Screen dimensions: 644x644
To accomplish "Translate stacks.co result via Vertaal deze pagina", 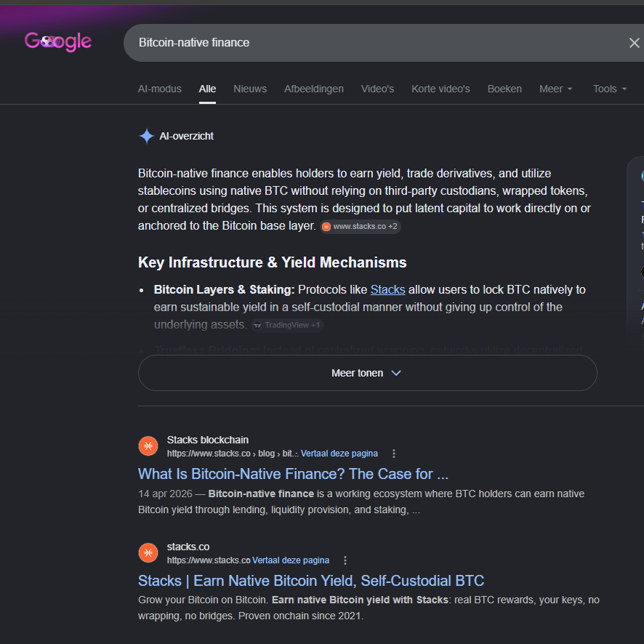I will click(291, 560).
